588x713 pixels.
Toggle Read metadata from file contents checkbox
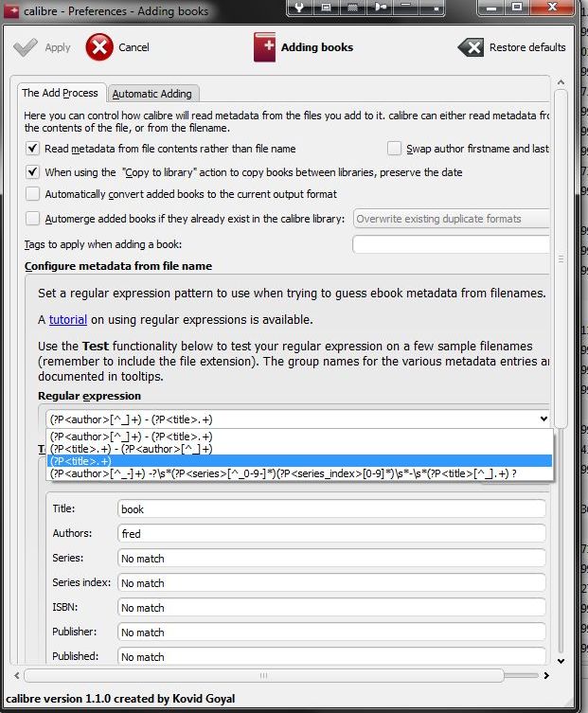(32, 149)
